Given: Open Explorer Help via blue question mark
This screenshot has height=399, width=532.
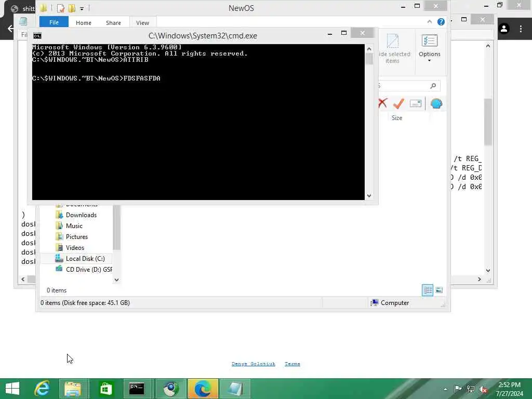Looking at the screenshot, I should click(x=441, y=22).
